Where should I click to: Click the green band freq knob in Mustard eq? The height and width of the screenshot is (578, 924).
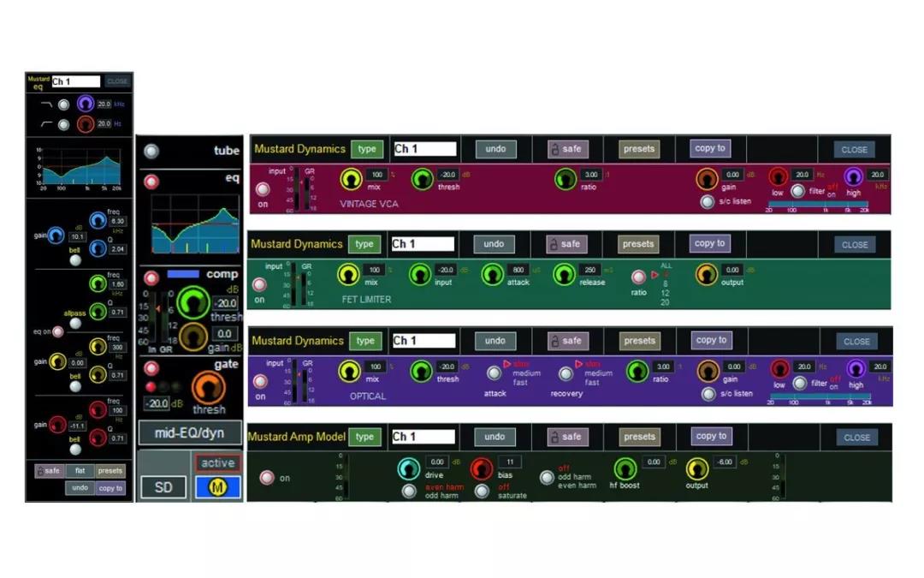click(98, 283)
